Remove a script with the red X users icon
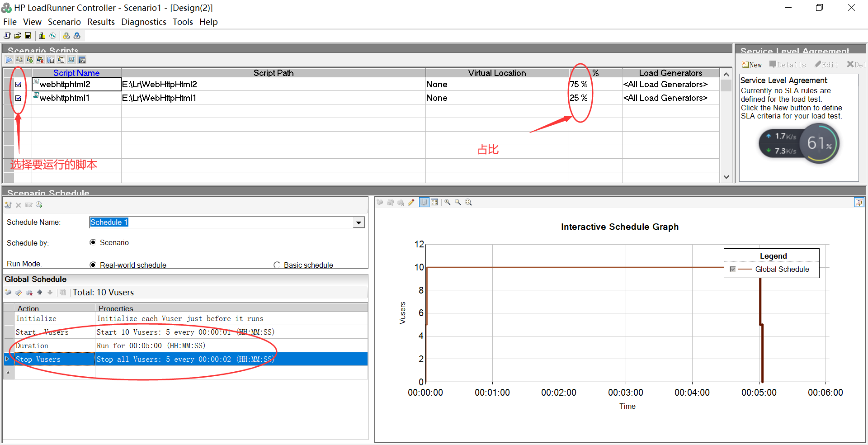 pos(40,60)
